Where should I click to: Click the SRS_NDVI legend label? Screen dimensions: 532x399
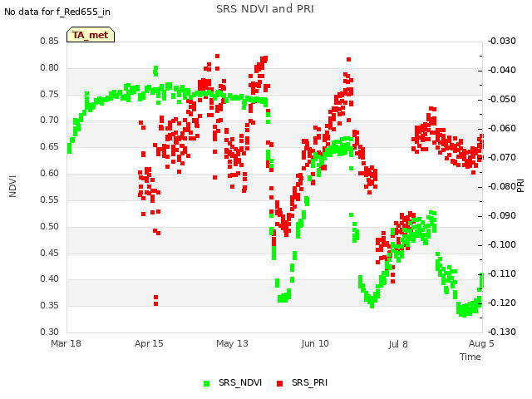pos(240,382)
